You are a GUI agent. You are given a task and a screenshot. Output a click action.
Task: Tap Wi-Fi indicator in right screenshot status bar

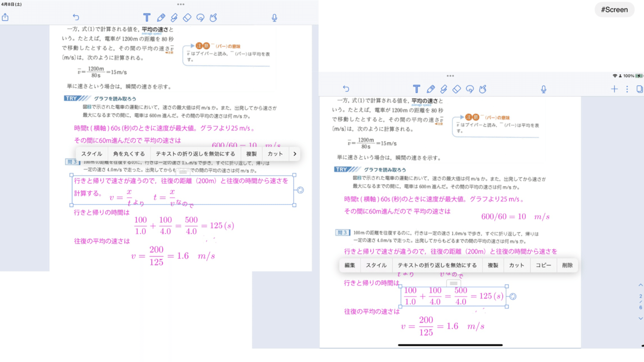615,76
